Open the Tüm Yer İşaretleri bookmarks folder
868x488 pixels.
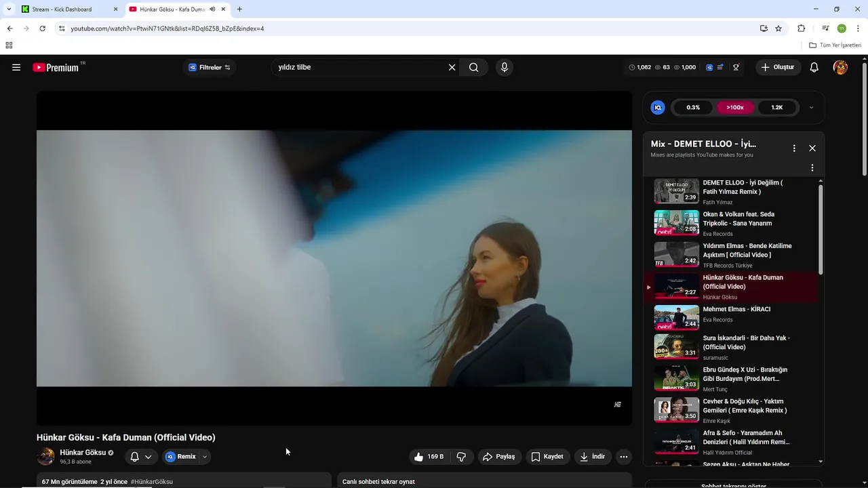[x=835, y=45]
